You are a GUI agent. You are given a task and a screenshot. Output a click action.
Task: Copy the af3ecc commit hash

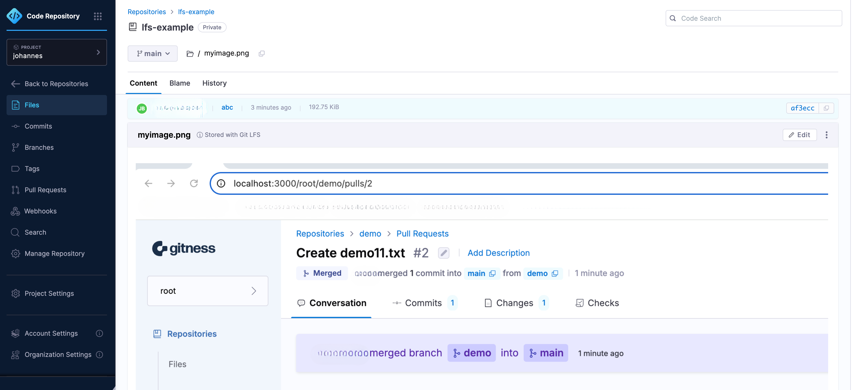826,108
